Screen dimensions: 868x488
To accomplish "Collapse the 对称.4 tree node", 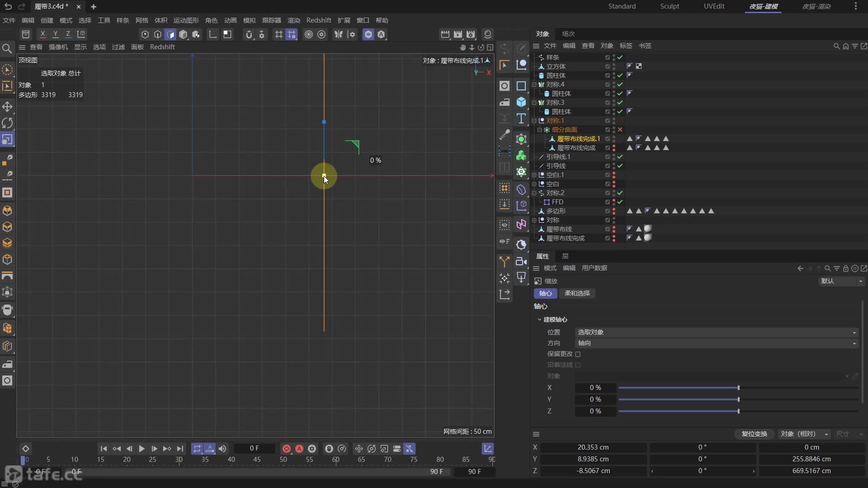I will point(534,84).
